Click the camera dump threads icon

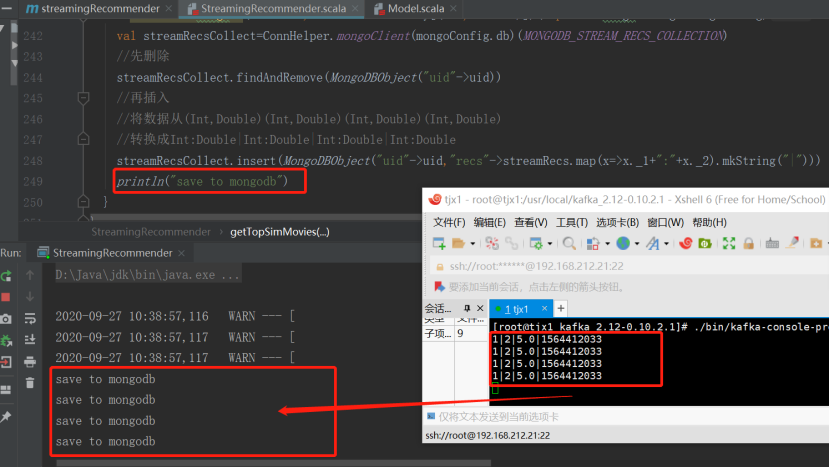6,319
